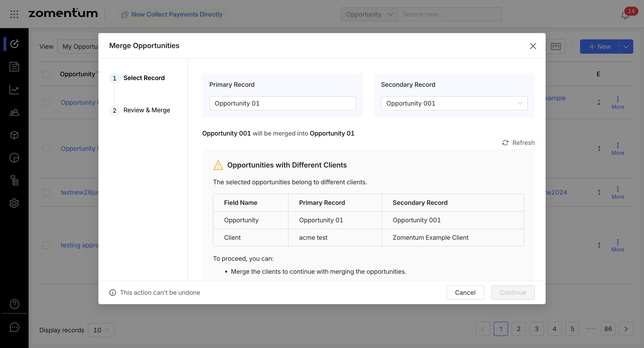Select the Review & Merge step
The width and height of the screenshot is (644, 348).
(146, 110)
